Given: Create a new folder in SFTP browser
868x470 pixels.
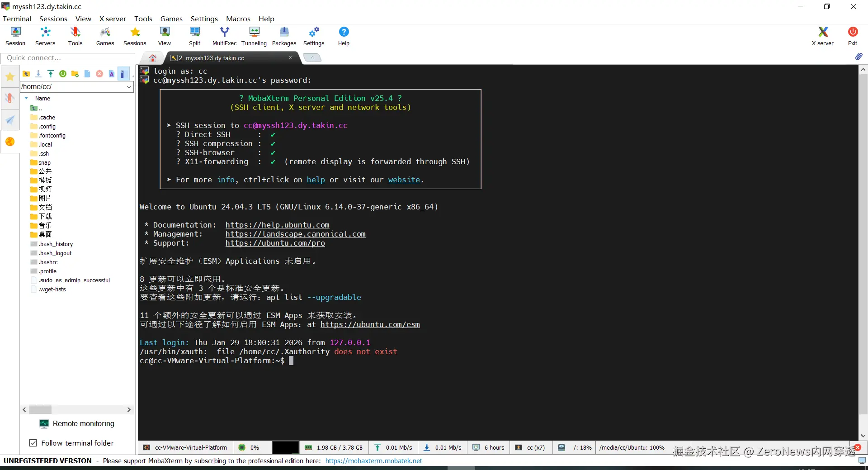Looking at the screenshot, I should coord(75,74).
